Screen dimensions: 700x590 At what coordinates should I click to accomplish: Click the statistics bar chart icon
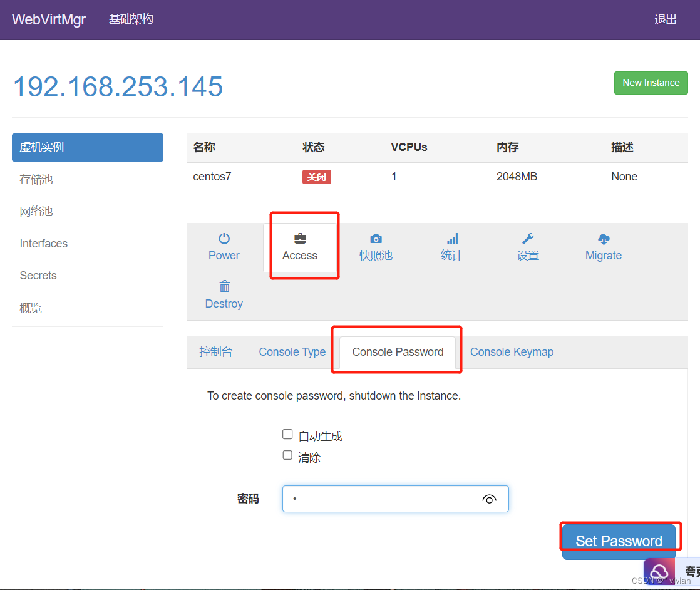(452, 239)
